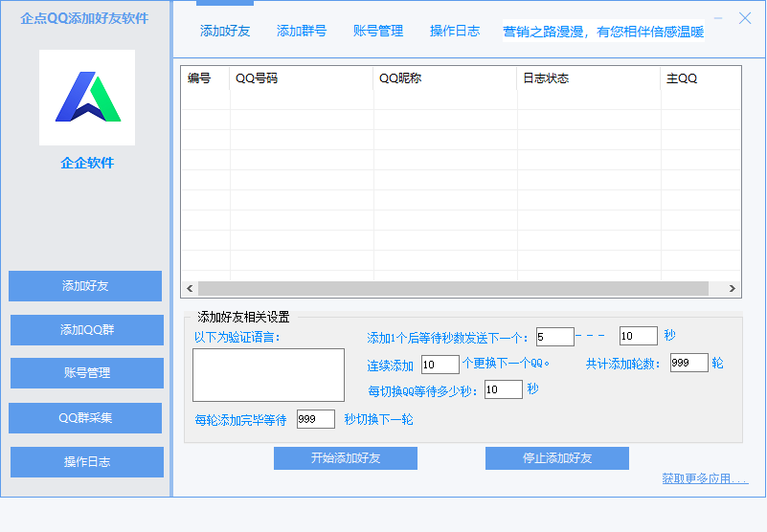767x532 pixels.
Task: Sort by the QQ号码 column header
Action: point(302,78)
